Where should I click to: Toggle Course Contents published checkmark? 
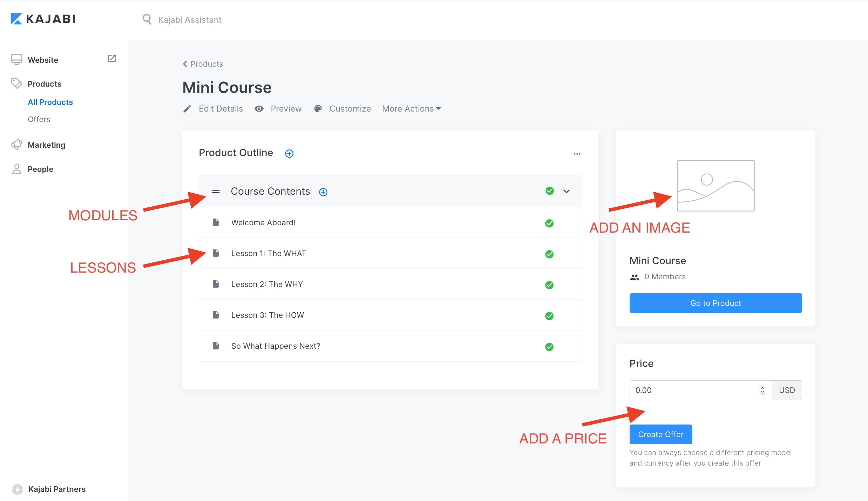550,191
